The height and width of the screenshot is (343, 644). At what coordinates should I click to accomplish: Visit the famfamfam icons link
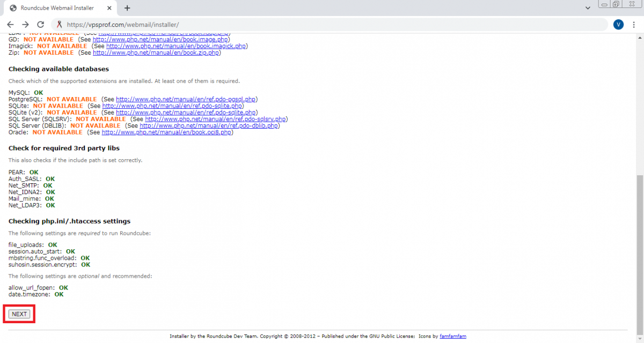point(453,335)
